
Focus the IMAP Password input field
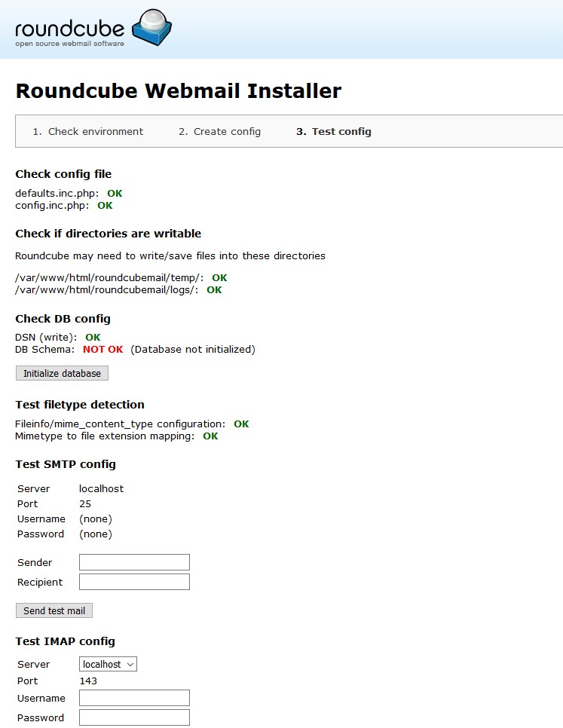point(135,717)
